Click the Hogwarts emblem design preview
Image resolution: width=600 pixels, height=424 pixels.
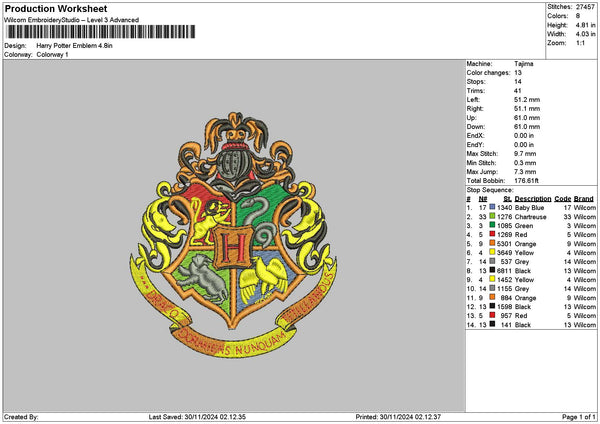(233, 235)
